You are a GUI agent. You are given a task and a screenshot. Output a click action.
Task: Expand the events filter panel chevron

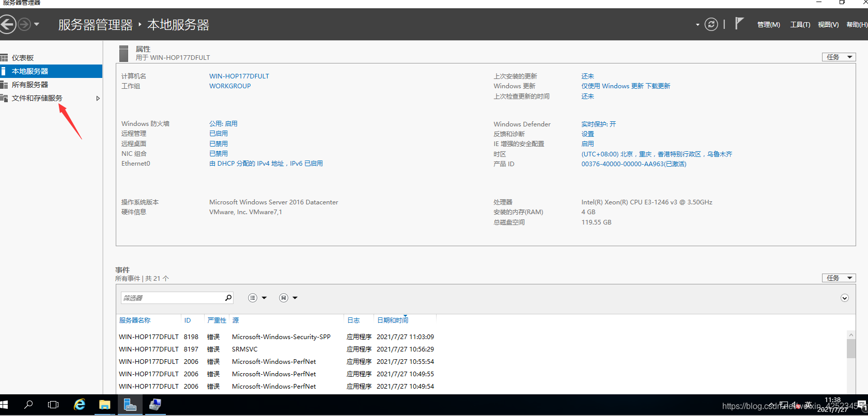pyautogui.click(x=845, y=298)
